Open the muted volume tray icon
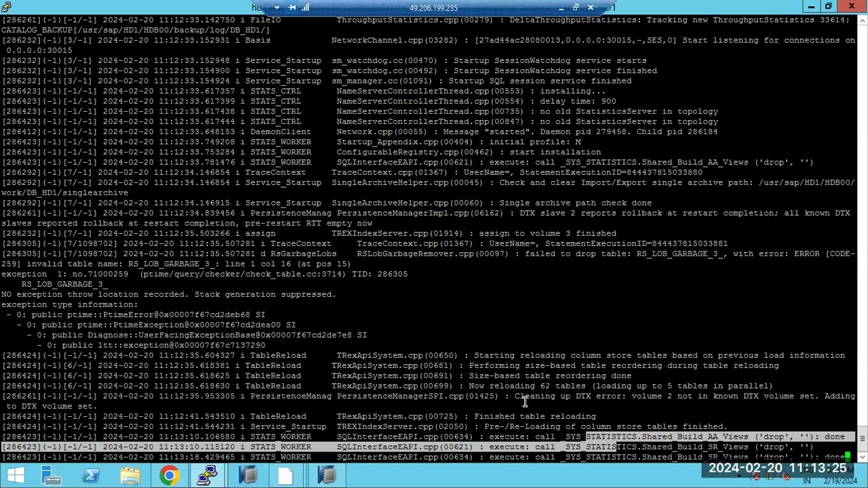The image size is (868, 488). tap(787, 476)
